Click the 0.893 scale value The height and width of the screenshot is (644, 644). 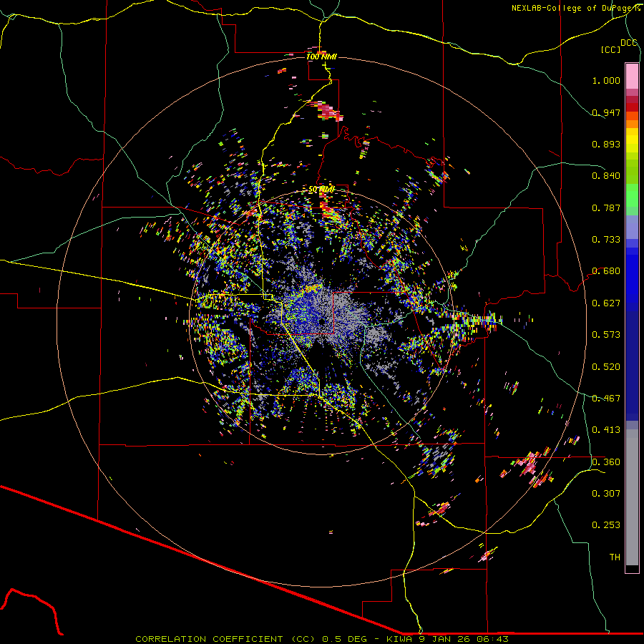coord(606,144)
